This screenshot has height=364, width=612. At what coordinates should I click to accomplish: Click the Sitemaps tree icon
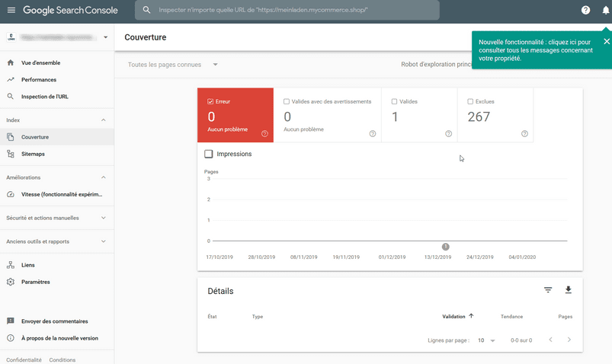11,154
